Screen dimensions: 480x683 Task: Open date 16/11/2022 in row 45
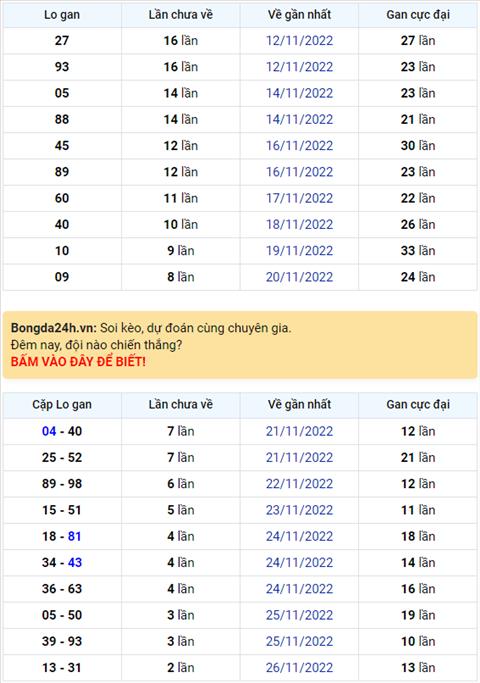(x=299, y=145)
